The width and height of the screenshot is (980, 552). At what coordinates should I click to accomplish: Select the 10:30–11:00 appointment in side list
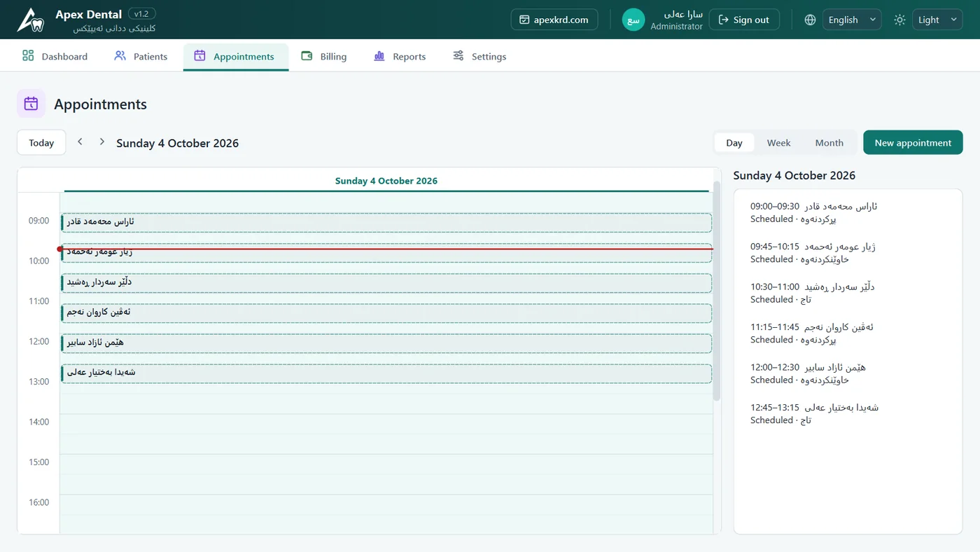pyautogui.click(x=848, y=294)
